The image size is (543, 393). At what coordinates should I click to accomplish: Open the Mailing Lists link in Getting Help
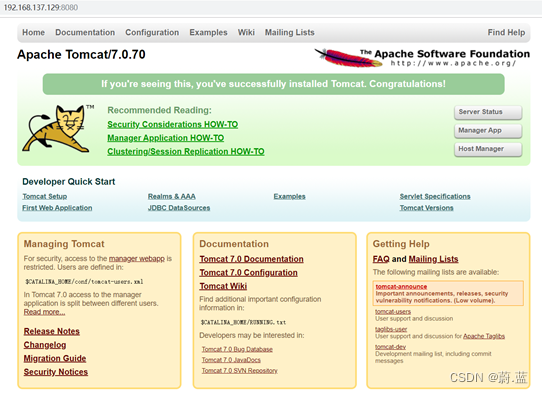click(x=434, y=259)
